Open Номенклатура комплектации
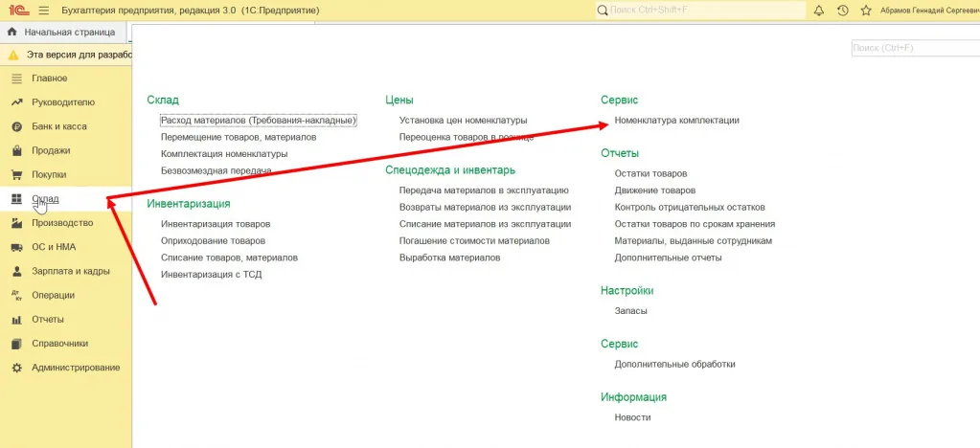 coord(677,120)
